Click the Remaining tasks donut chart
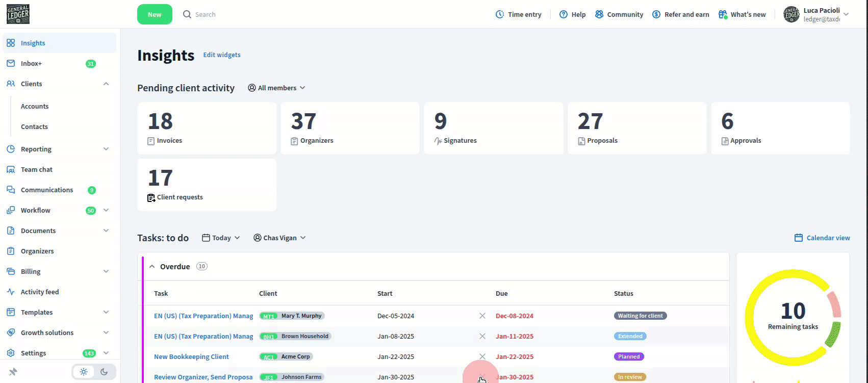Screen dimensions: 868x383 coord(793,317)
